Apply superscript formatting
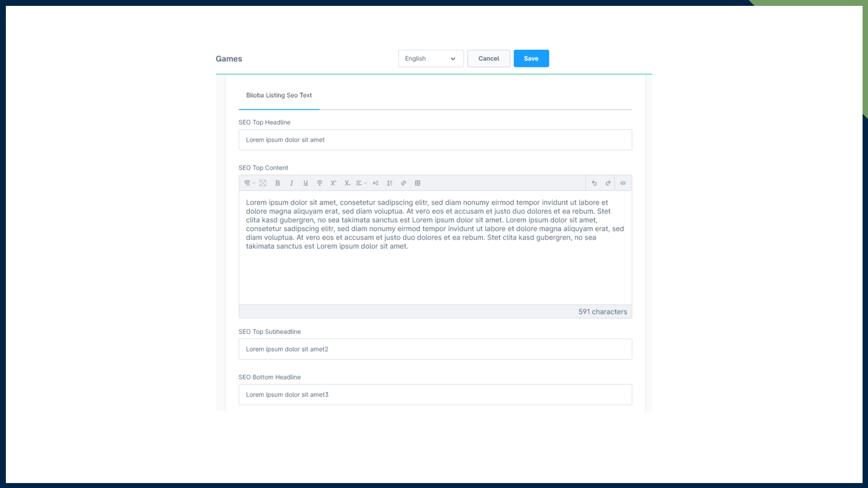 coord(333,183)
